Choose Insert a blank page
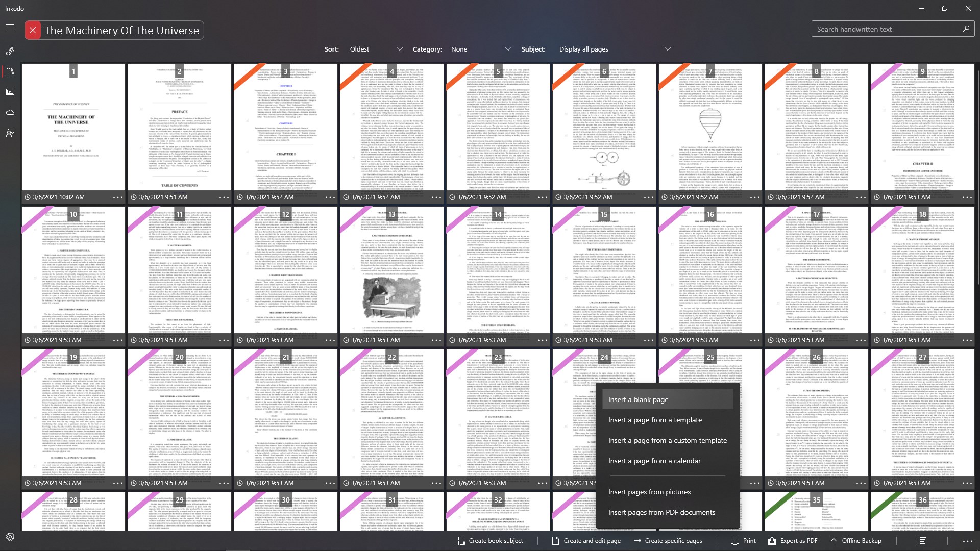 pyautogui.click(x=668, y=399)
